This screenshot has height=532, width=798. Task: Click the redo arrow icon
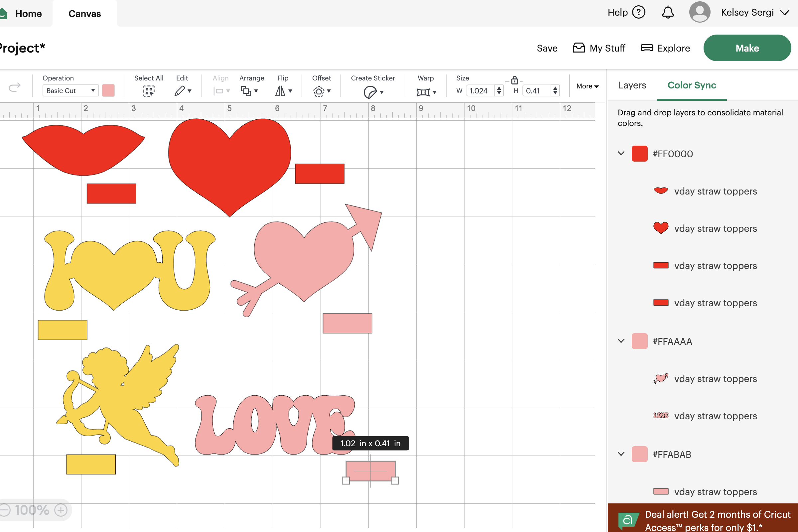(x=15, y=87)
